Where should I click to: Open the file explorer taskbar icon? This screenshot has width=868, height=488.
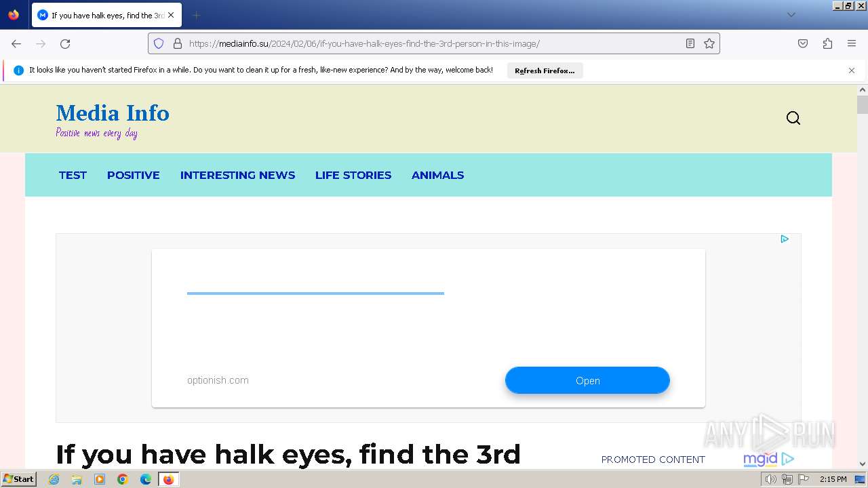click(x=77, y=479)
